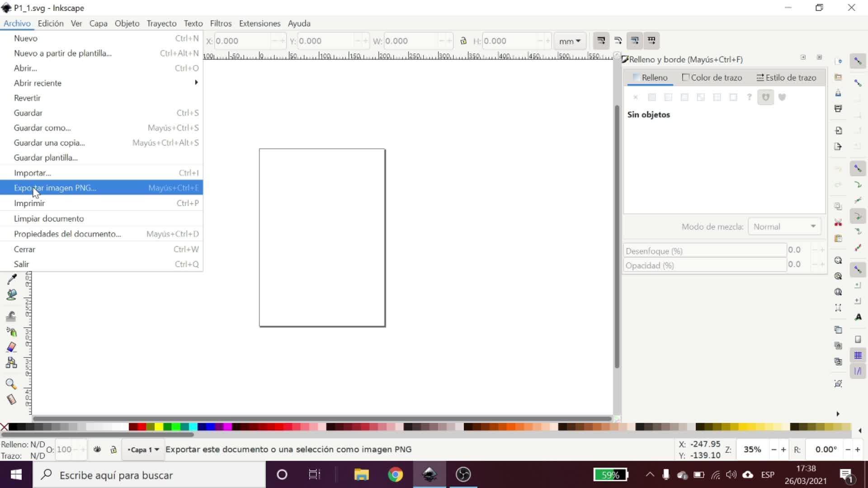Select the Spray tool

pos(11,332)
